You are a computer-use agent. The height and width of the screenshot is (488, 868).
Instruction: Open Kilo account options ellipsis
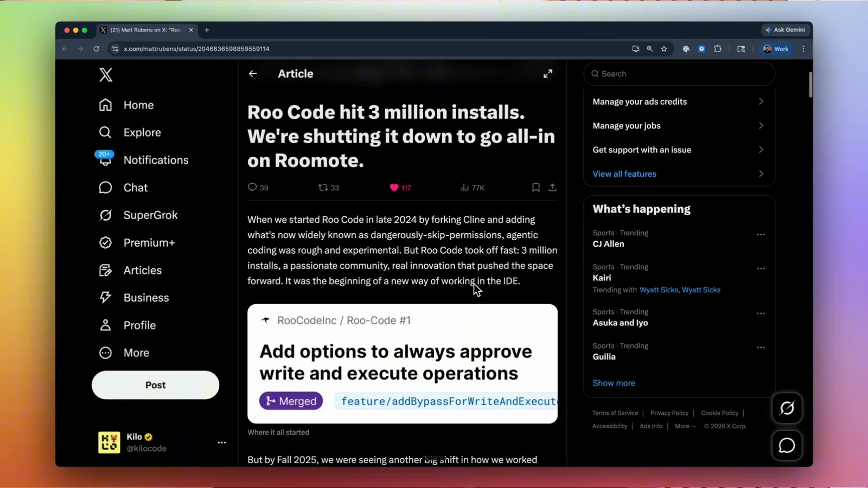pos(222,442)
